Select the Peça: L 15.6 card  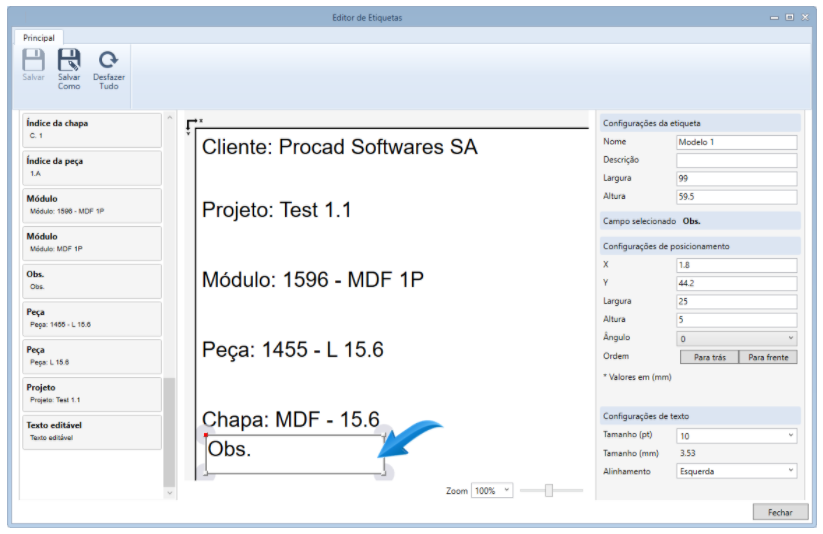click(92, 357)
